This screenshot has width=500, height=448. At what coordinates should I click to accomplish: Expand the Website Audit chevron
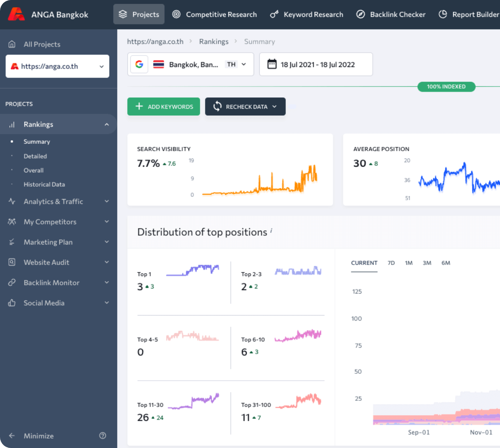[x=107, y=262]
